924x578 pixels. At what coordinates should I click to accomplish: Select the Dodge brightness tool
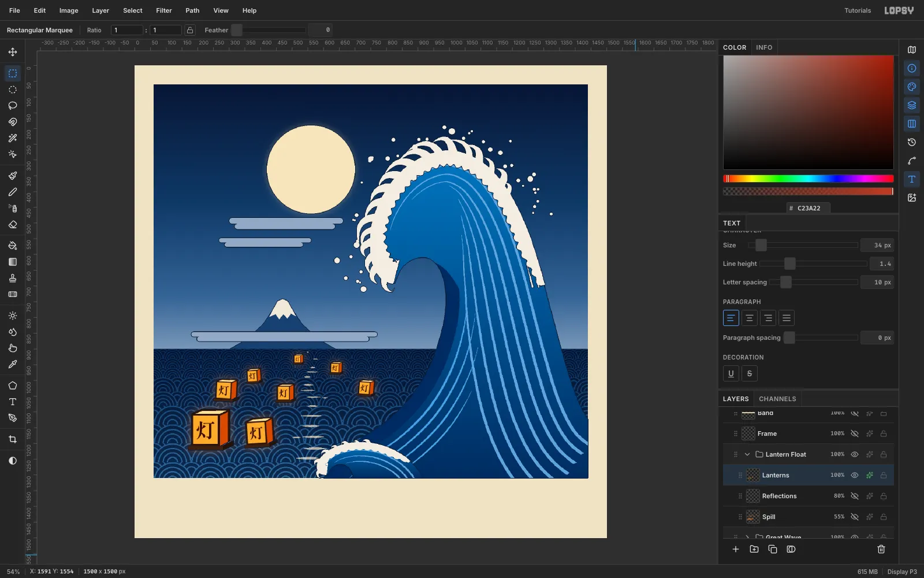click(13, 316)
